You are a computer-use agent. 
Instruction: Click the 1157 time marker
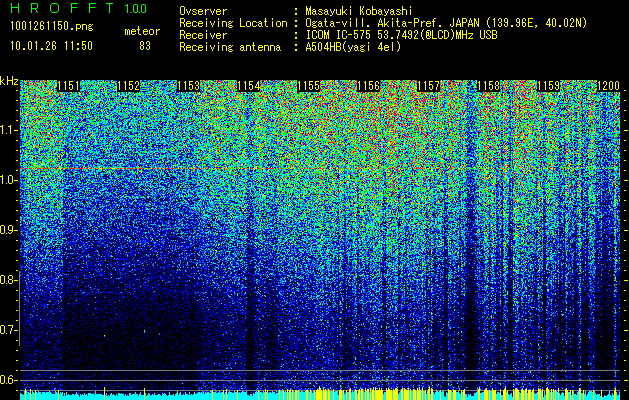428,86
